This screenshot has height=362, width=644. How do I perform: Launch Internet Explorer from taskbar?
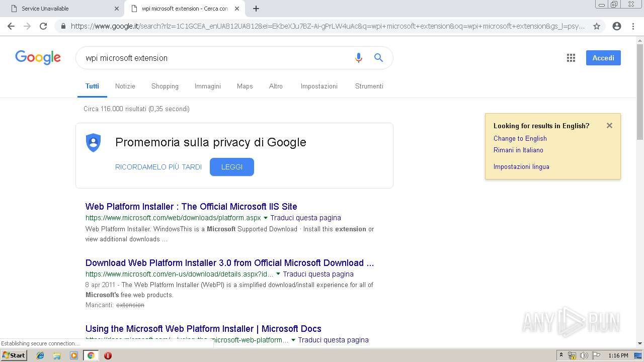coord(40,355)
